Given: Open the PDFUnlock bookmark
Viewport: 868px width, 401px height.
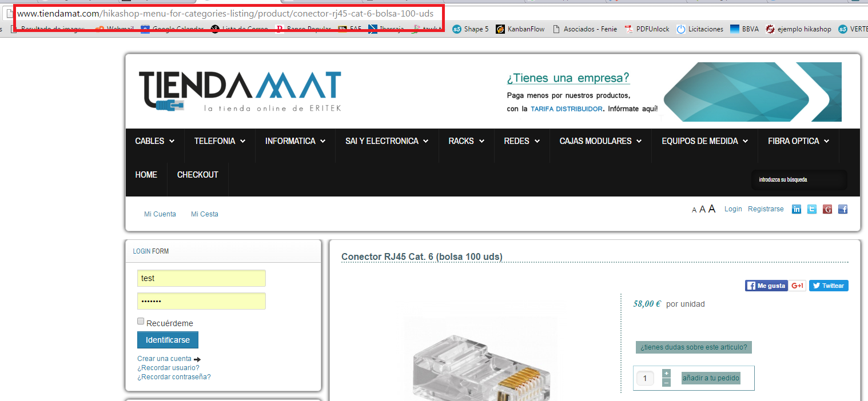Looking at the screenshot, I should pyautogui.click(x=647, y=29).
